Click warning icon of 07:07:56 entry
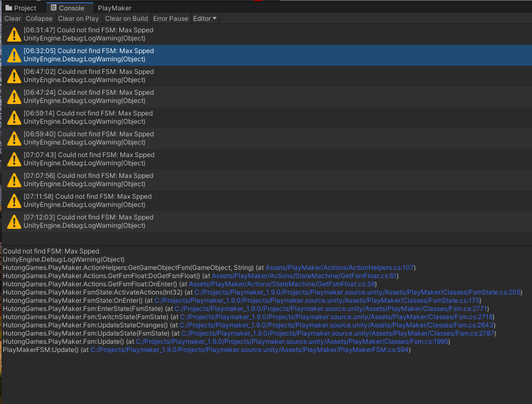 (14, 180)
